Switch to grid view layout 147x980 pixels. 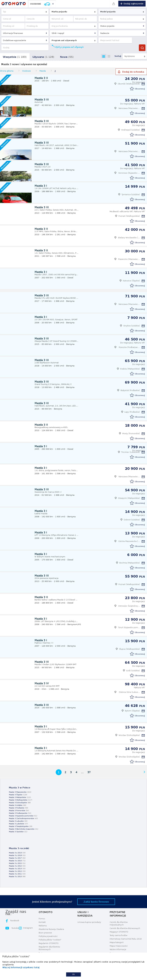[x=109, y=56]
